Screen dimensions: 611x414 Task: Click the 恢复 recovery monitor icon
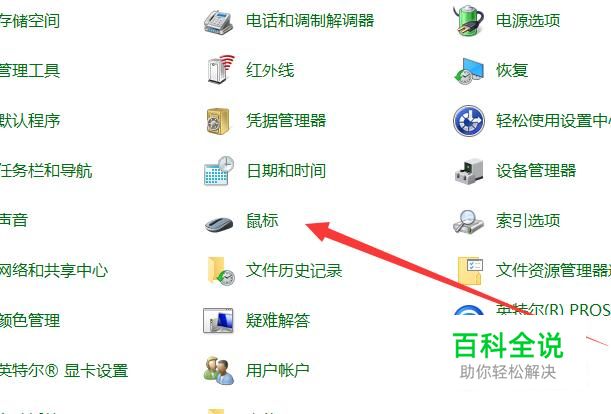(469, 71)
